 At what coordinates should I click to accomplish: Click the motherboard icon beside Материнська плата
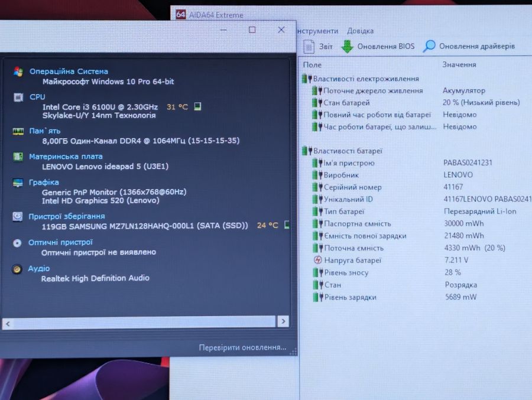point(18,157)
